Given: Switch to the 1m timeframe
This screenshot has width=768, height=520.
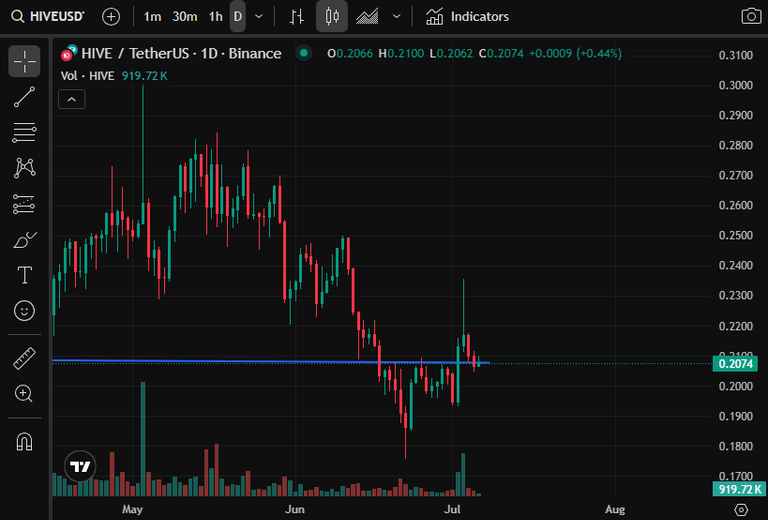Looking at the screenshot, I should tap(152, 17).
